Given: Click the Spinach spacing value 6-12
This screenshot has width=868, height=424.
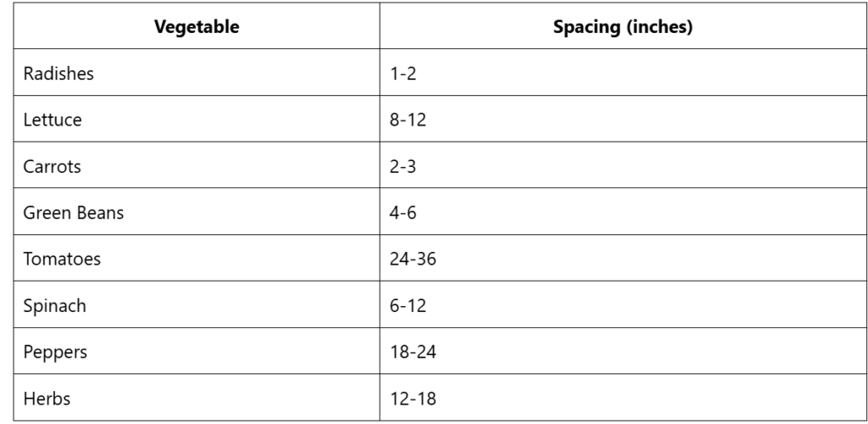Looking at the screenshot, I should 408,305.
